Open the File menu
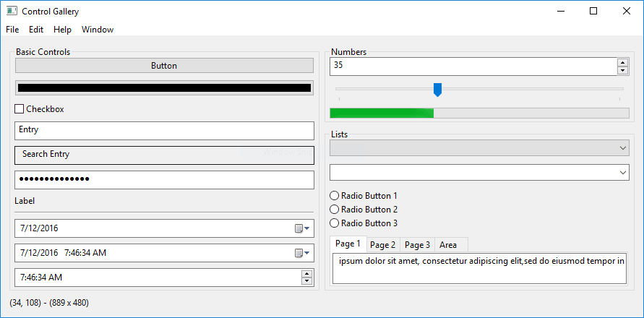 pos(12,30)
